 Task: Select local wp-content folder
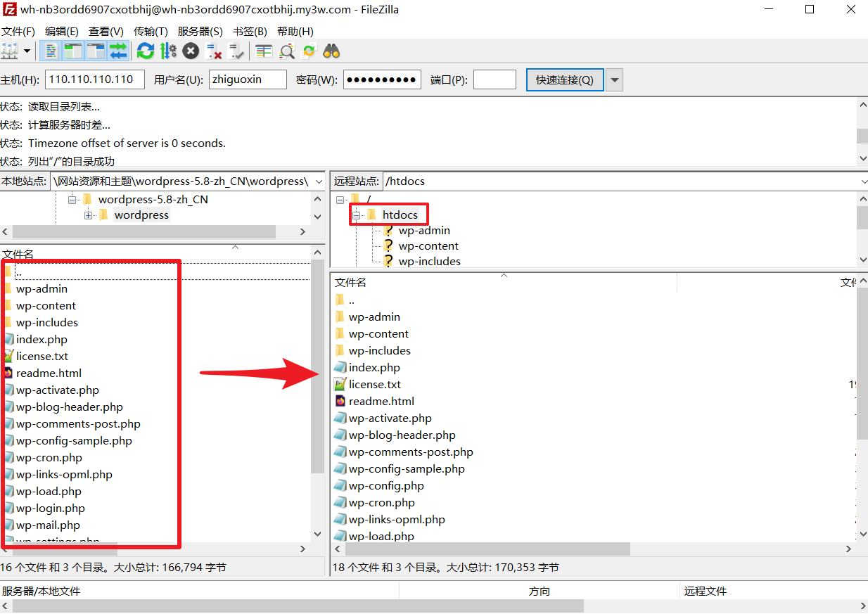[46, 306]
